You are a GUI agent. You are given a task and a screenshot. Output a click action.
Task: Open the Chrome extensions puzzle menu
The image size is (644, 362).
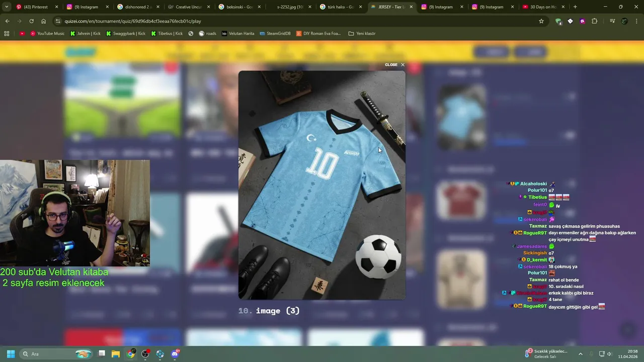click(595, 21)
